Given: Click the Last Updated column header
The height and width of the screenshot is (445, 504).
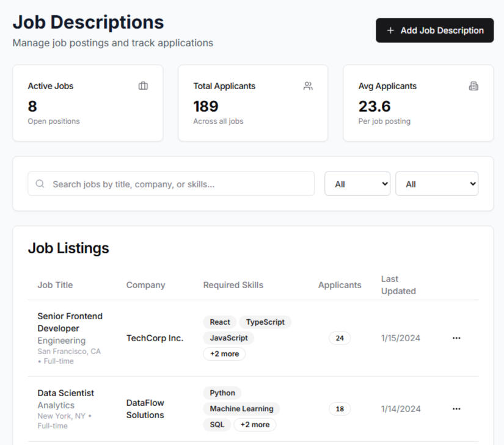Looking at the screenshot, I should click(398, 285).
